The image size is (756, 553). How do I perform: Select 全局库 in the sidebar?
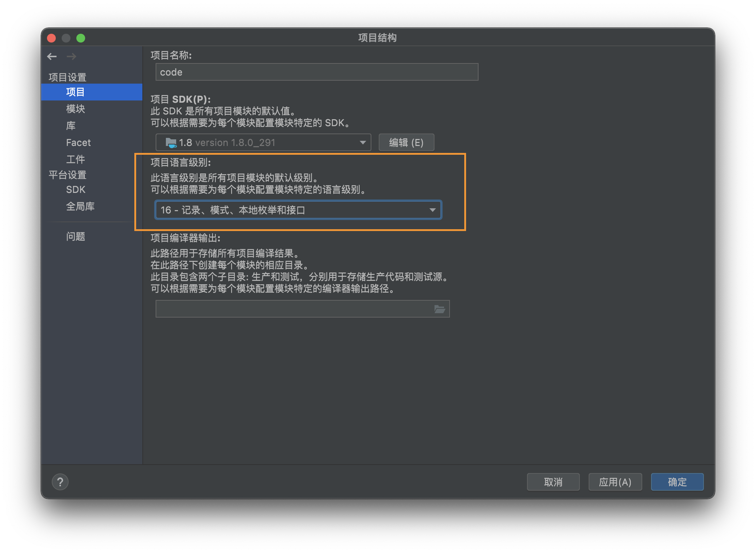(x=80, y=206)
